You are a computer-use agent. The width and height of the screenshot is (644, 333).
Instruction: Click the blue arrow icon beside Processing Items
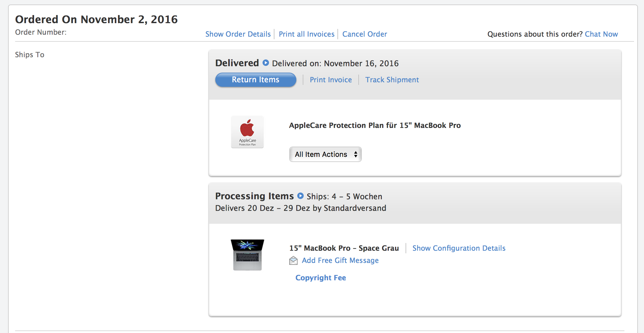(x=300, y=196)
